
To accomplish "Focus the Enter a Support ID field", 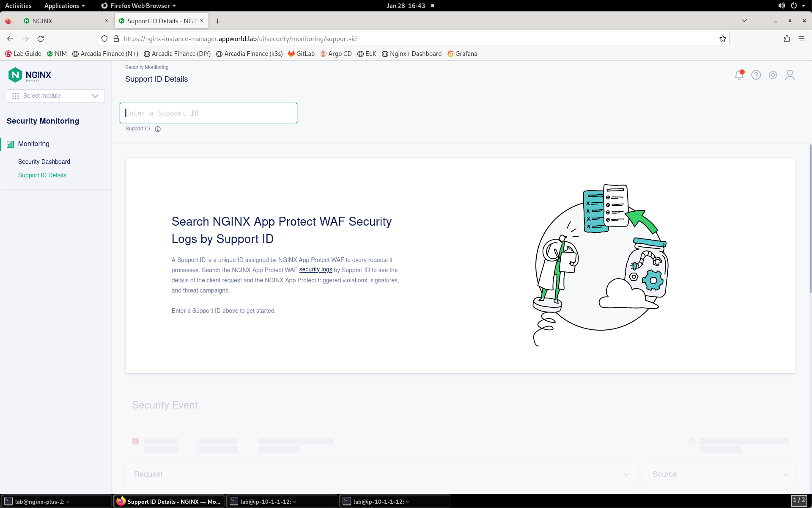I will 208,113.
